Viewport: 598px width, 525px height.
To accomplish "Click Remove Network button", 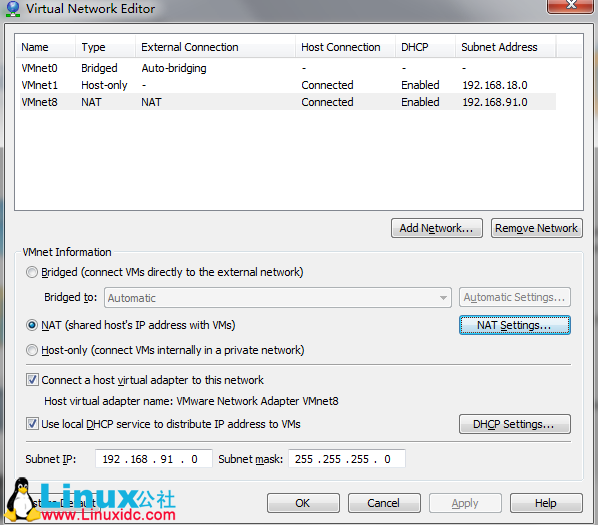I will tap(537, 228).
